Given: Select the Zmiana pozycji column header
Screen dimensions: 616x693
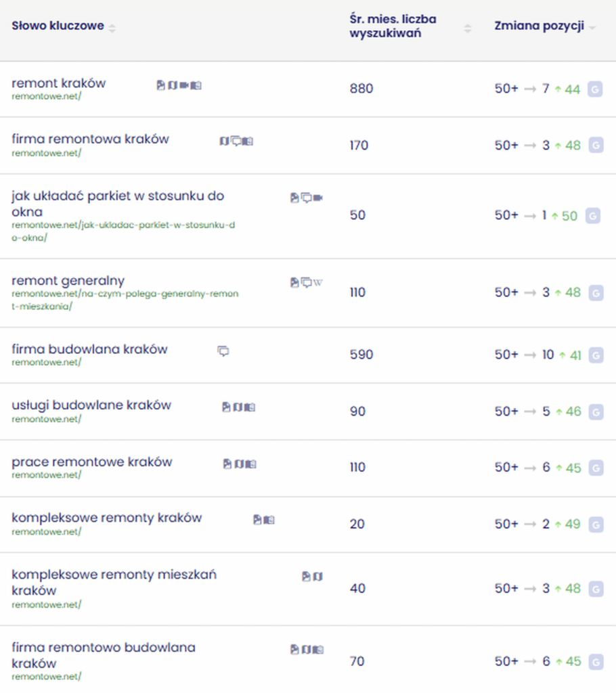Looking at the screenshot, I should pos(539,26).
